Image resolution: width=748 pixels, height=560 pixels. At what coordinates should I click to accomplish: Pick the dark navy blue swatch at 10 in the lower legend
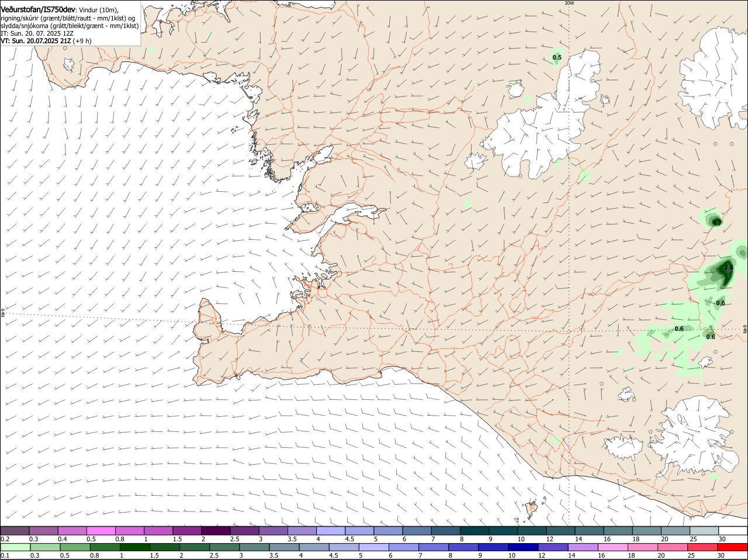524,547
